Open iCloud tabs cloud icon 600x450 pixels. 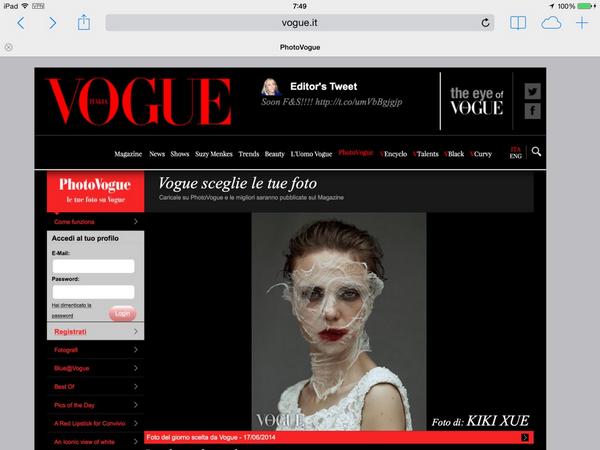(551, 23)
